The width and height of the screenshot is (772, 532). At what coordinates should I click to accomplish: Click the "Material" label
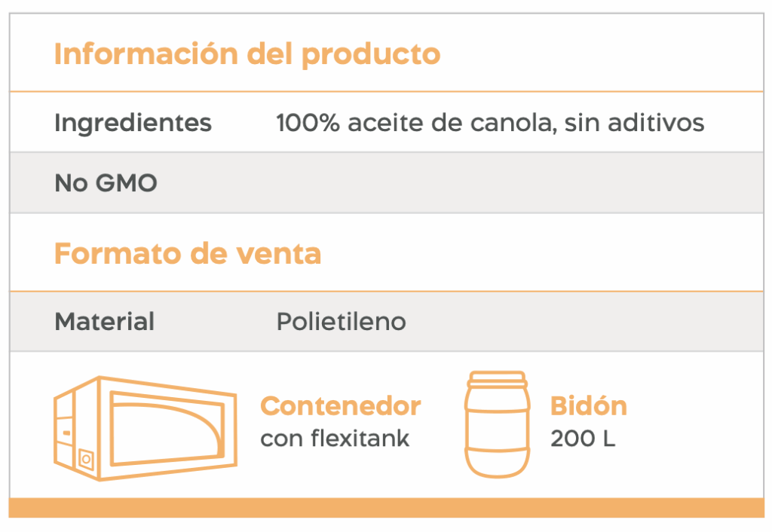104,322
